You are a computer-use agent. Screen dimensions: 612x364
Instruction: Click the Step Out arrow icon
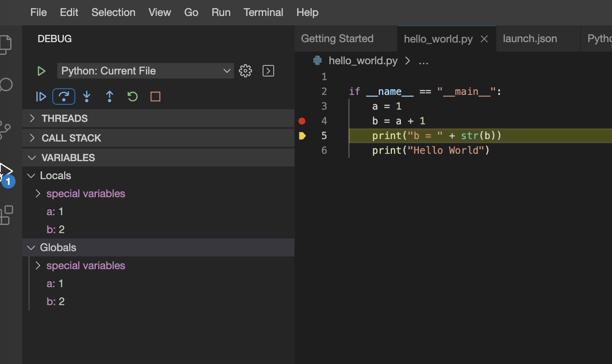click(110, 97)
